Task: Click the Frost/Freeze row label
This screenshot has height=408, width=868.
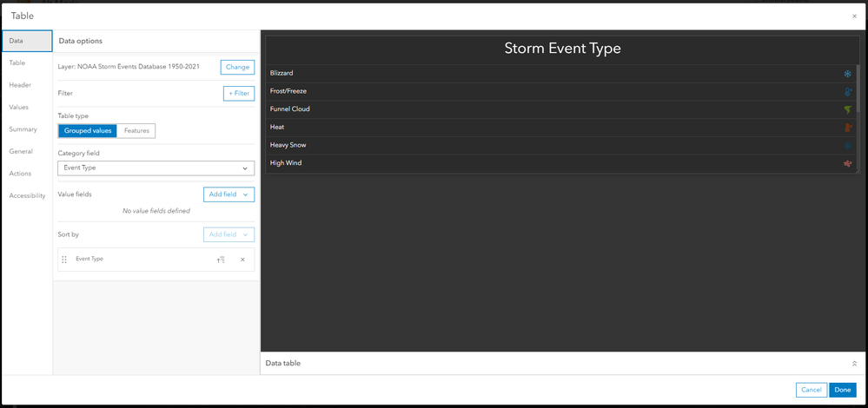Action: tap(288, 91)
